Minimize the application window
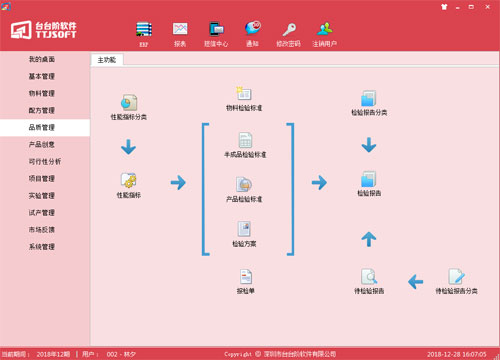 coord(458,7)
